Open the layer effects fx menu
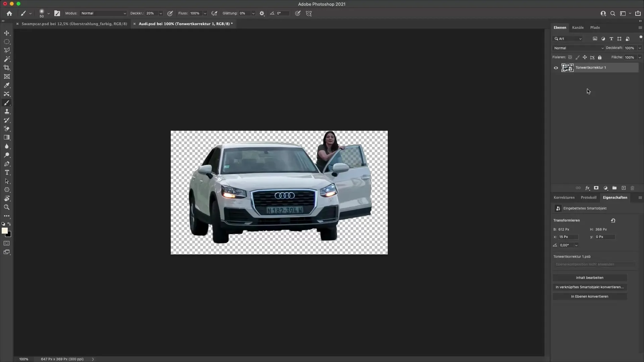 [588, 188]
